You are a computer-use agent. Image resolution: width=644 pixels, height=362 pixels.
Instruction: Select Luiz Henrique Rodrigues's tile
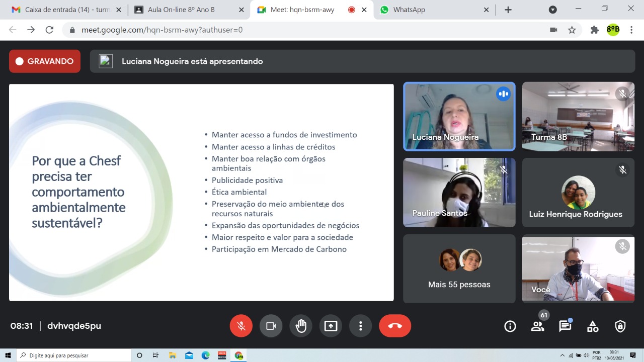[x=578, y=193]
